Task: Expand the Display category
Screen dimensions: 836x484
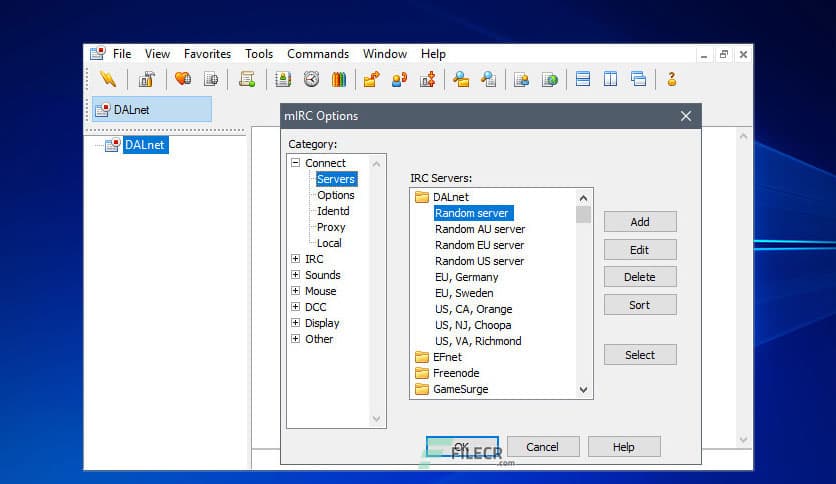Action: pyautogui.click(x=295, y=322)
